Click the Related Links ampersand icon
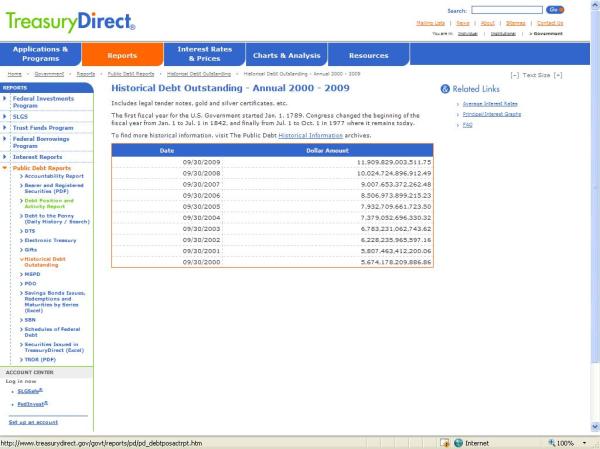The image size is (600, 449). 445,89
